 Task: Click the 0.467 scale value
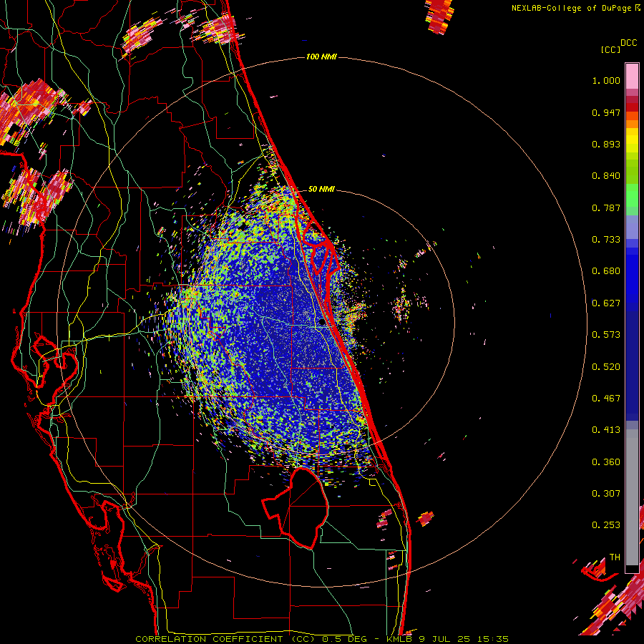(606, 399)
